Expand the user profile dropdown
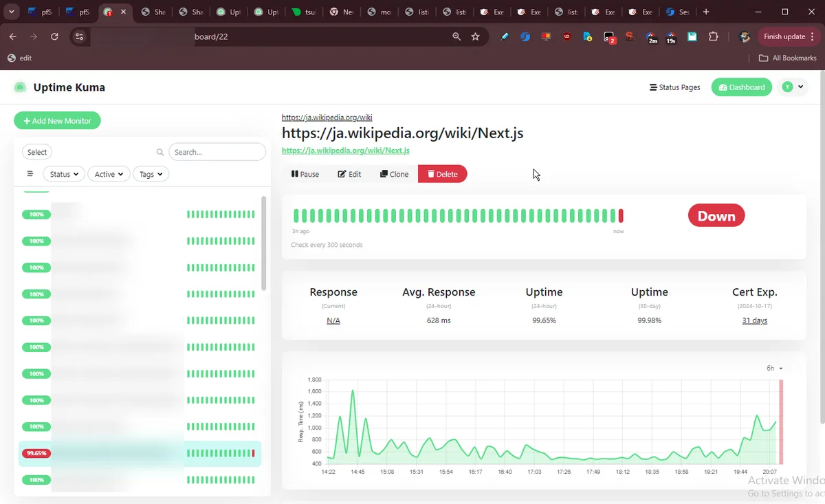Image resolution: width=825 pixels, height=504 pixels. [x=793, y=87]
